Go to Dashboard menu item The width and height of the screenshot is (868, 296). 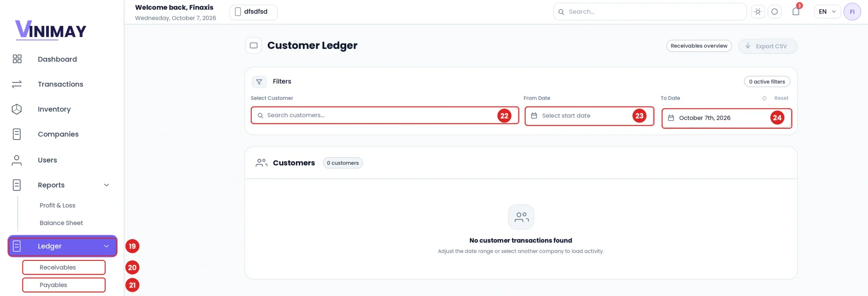57,59
